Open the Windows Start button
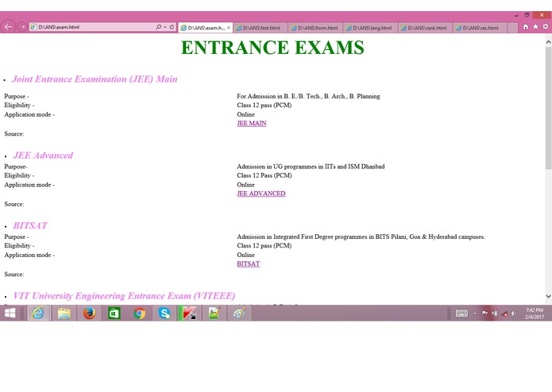This screenshot has width=552, height=392. [x=10, y=313]
